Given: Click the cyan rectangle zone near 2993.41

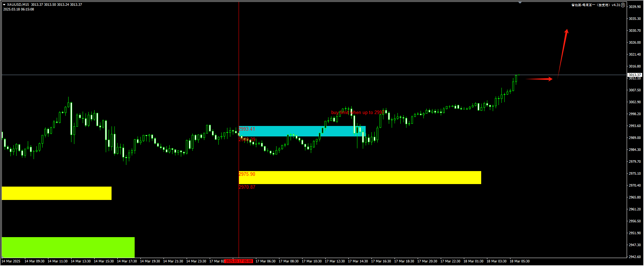Looking at the screenshot, I should [289, 131].
